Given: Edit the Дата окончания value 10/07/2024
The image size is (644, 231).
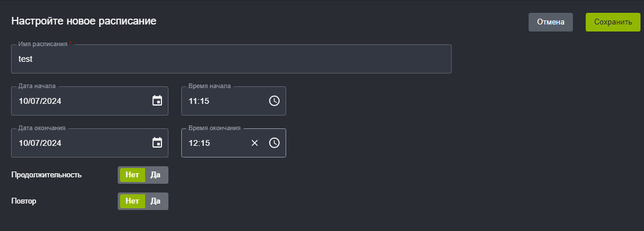Looking at the screenshot, I should point(40,143).
